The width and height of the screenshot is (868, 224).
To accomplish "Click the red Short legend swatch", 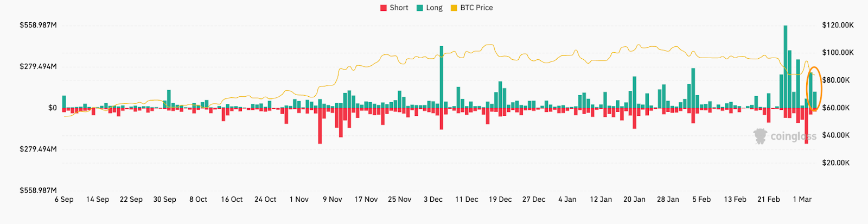I will 384,8.
